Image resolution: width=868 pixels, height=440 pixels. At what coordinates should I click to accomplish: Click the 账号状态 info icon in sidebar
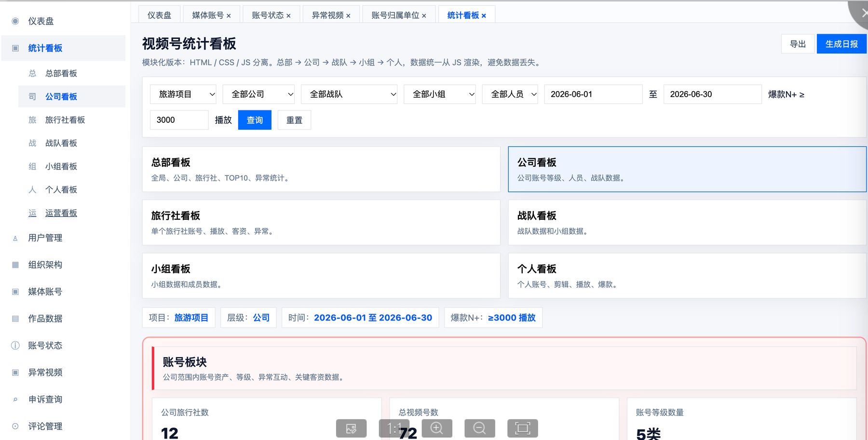click(15, 346)
